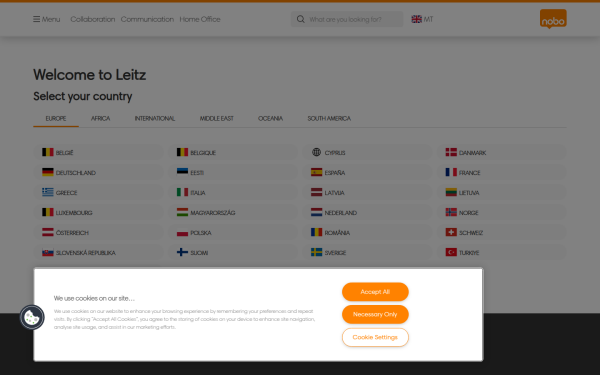
Task: Select the 'DANMARK' country name
Action: click(473, 153)
